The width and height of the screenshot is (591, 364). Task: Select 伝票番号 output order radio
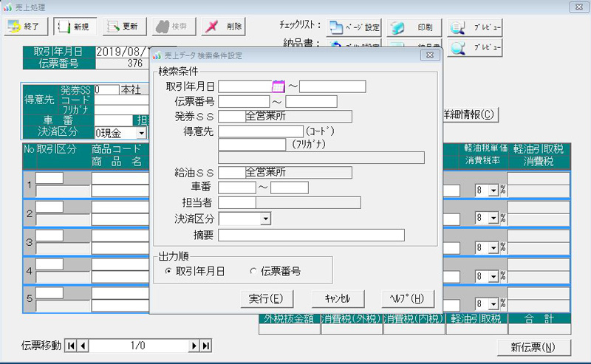coord(254,272)
